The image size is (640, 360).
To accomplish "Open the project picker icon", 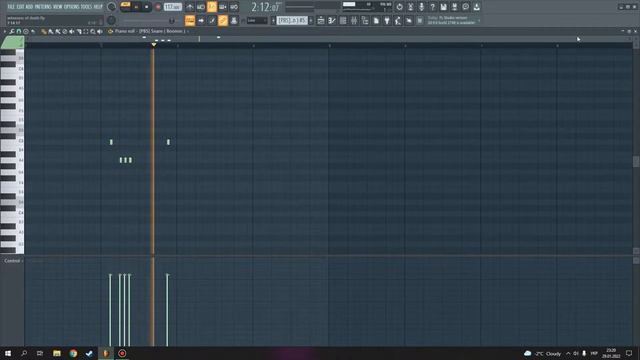I will point(376,20).
